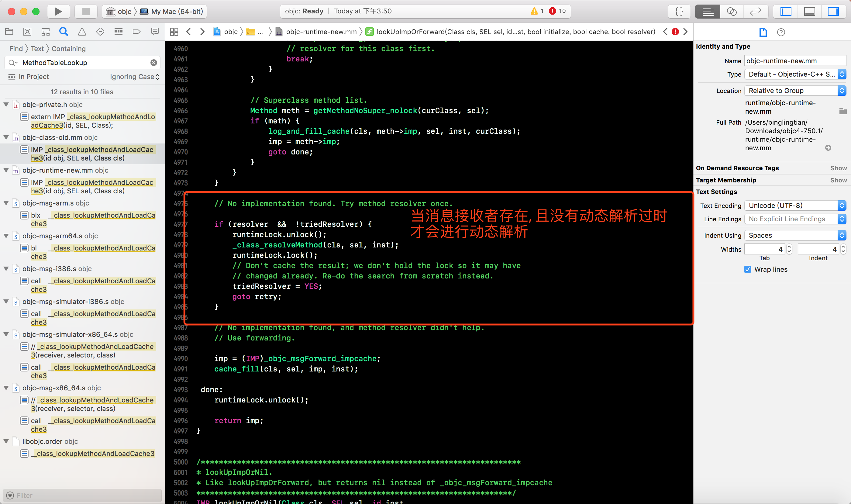Click the Run (play) button
851x504 pixels.
[x=58, y=12]
